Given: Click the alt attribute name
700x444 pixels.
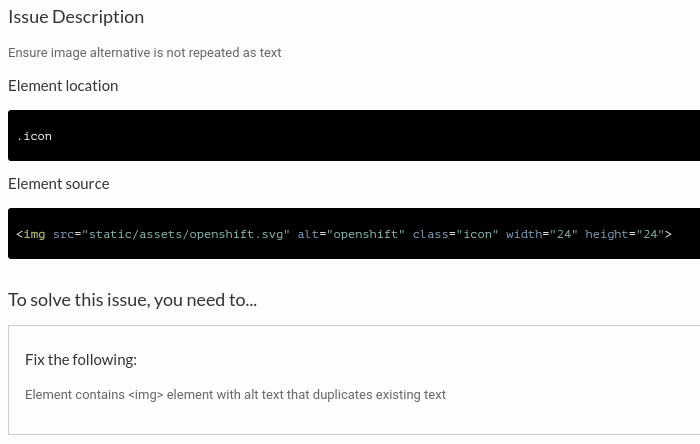Looking at the screenshot, I should tap(308, 234).
